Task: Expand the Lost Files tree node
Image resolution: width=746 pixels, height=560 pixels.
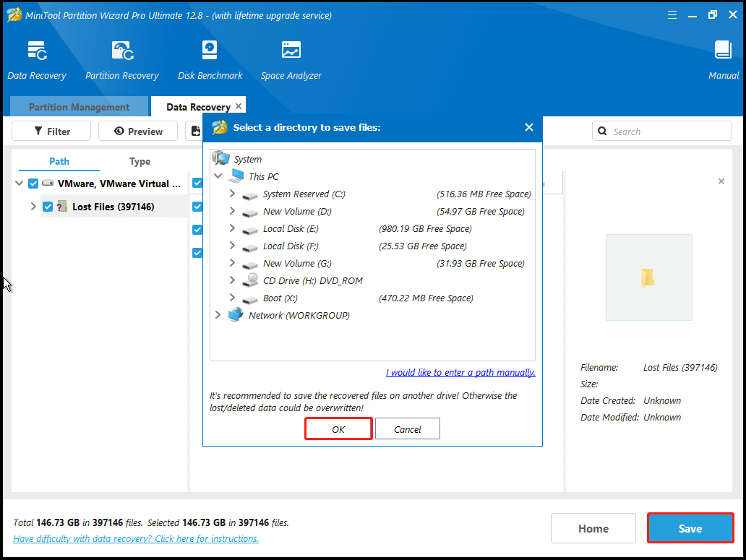Action: click(x=33, y=207)
